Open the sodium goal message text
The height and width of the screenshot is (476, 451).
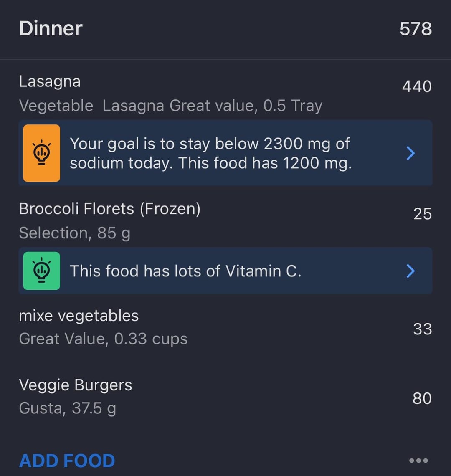coord(210,153)
